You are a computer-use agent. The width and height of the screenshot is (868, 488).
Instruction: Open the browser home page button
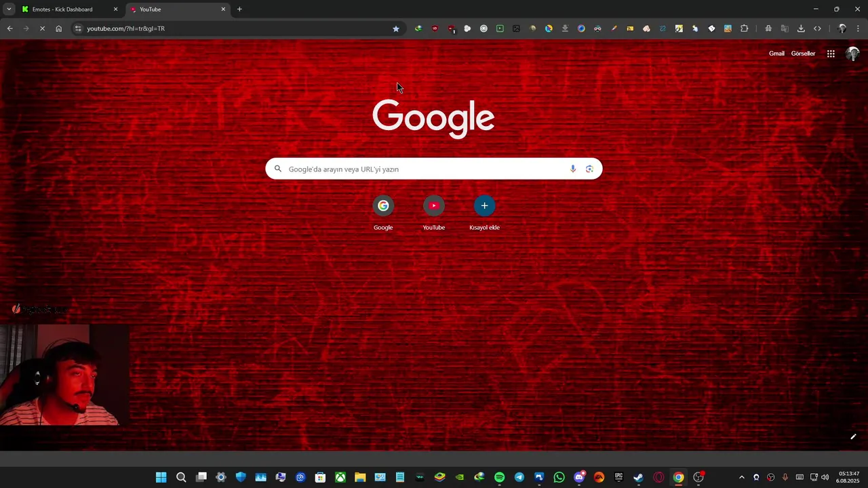59,28
